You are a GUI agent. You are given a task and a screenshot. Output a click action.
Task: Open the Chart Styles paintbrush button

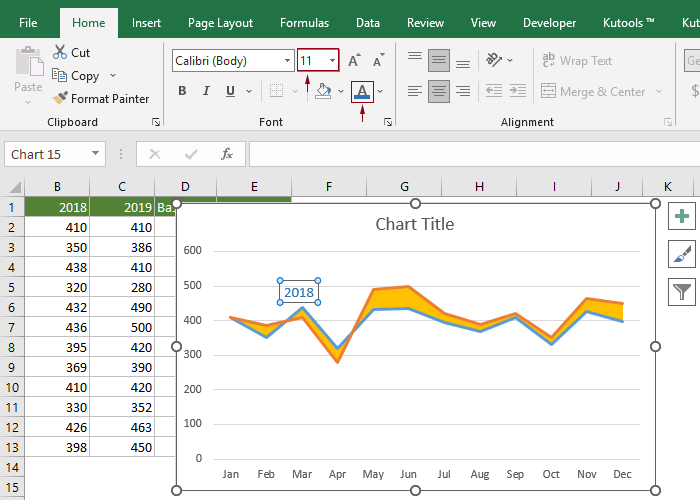tap(683, 254)
